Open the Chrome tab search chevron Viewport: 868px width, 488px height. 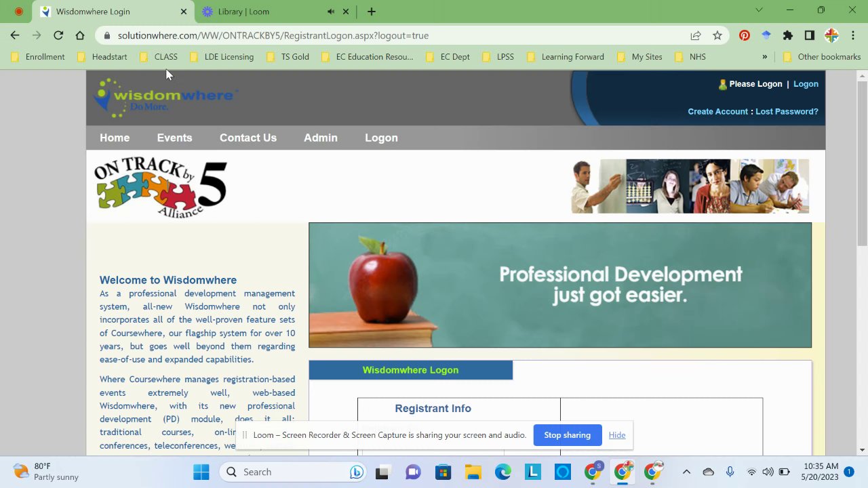[x=759, y=10]
